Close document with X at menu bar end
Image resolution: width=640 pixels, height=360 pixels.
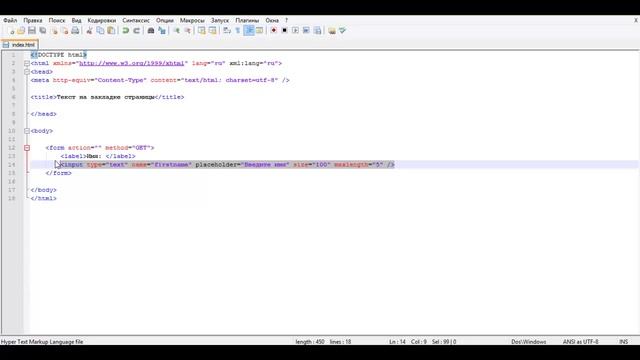tap(636, 20)
